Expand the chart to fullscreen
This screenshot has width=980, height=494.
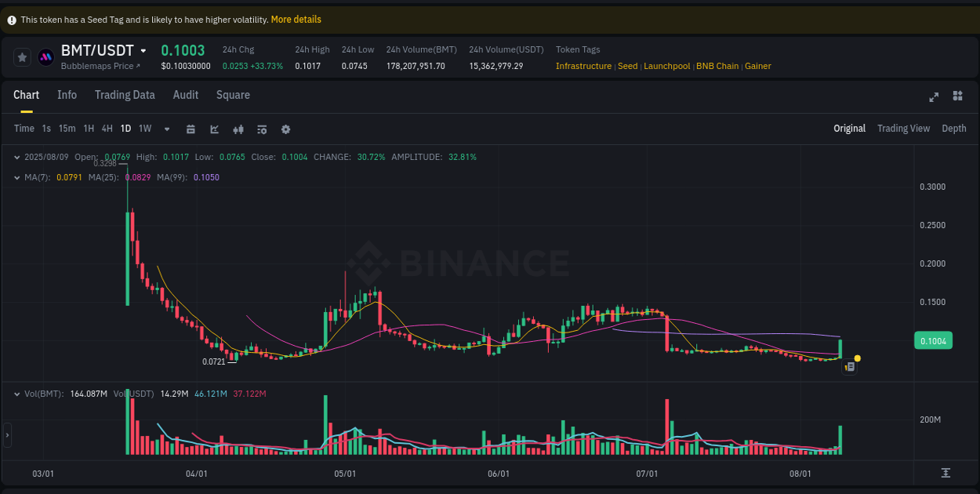[x=934, y=96]
